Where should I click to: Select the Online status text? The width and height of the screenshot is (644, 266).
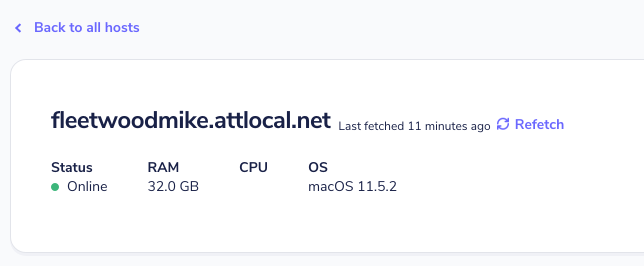click(87, 187)
